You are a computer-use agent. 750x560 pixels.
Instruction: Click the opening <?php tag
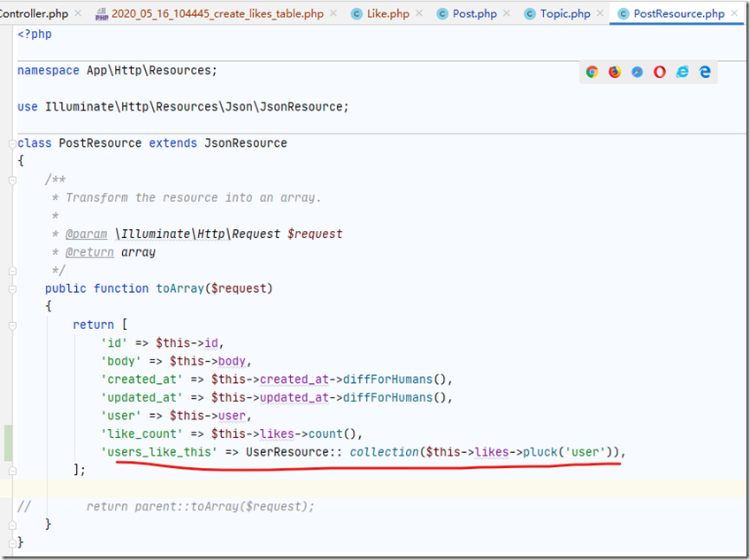[34, 34]
